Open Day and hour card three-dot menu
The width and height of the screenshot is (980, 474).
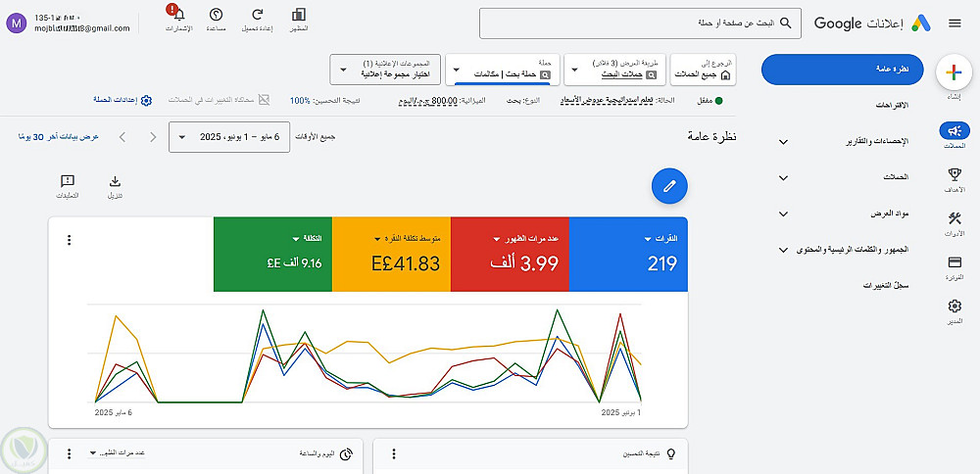tap(70, 454)
